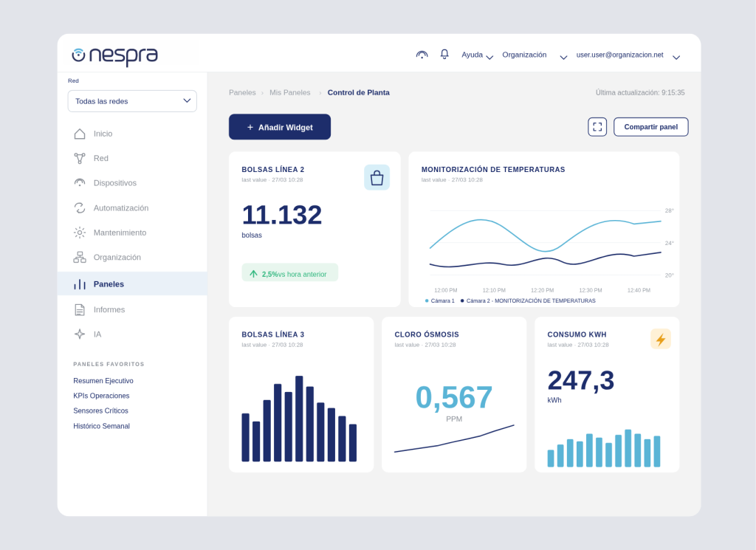The height and width of the screenshot is (550, 756).
Task: Click Cloro Ósmosis trend line
Action: pos(454,439)
